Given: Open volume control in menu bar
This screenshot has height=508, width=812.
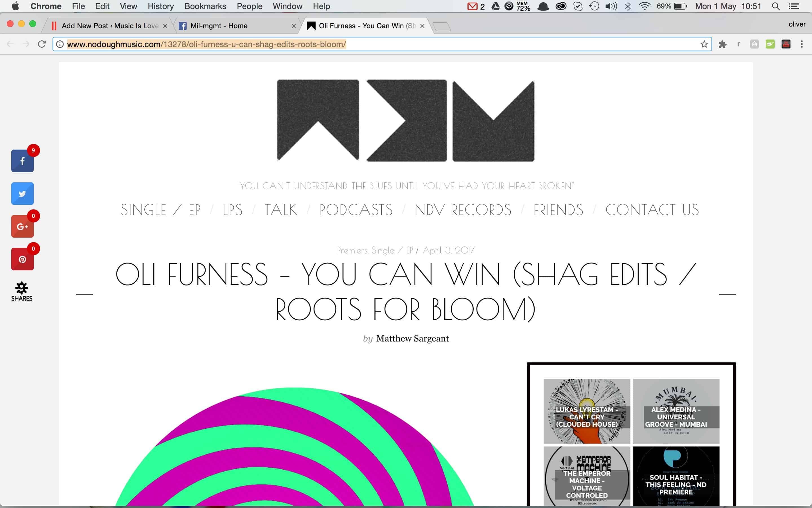Looking at the screenshot, I should pyautogui.click(x=611, y=6).
